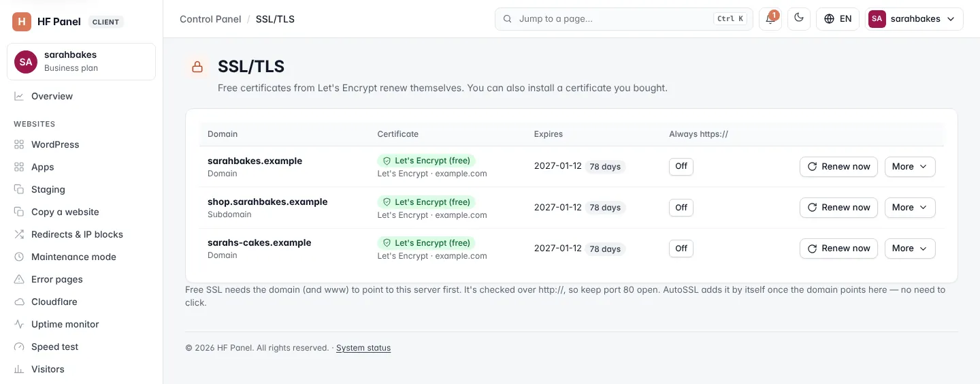The width and height of the screenshot is (980, 384).
Task: Click the globe language icon
Action: tap(829, 19)
